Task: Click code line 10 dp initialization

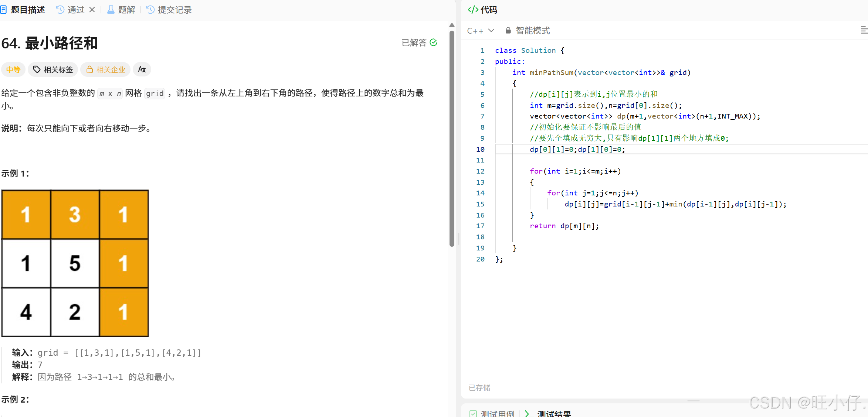Action: click(x=577, y=150)
